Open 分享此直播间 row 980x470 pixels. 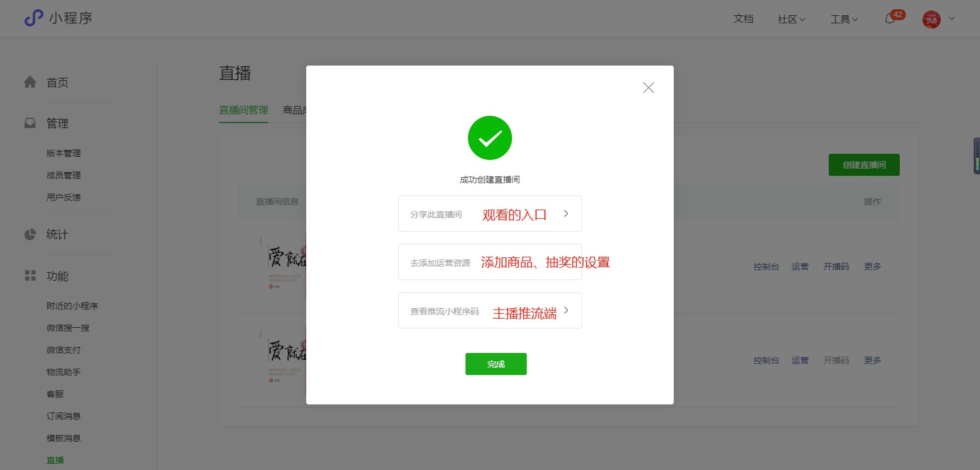(490, 214)
